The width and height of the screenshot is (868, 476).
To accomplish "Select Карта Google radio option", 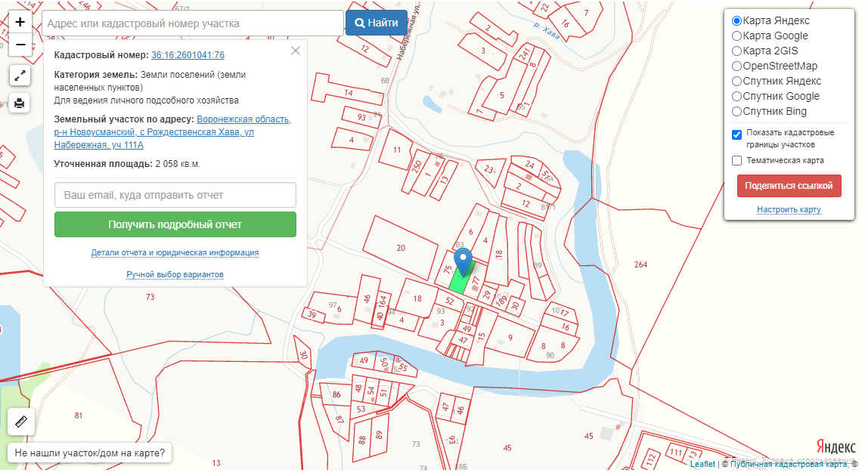I will 736,36.
